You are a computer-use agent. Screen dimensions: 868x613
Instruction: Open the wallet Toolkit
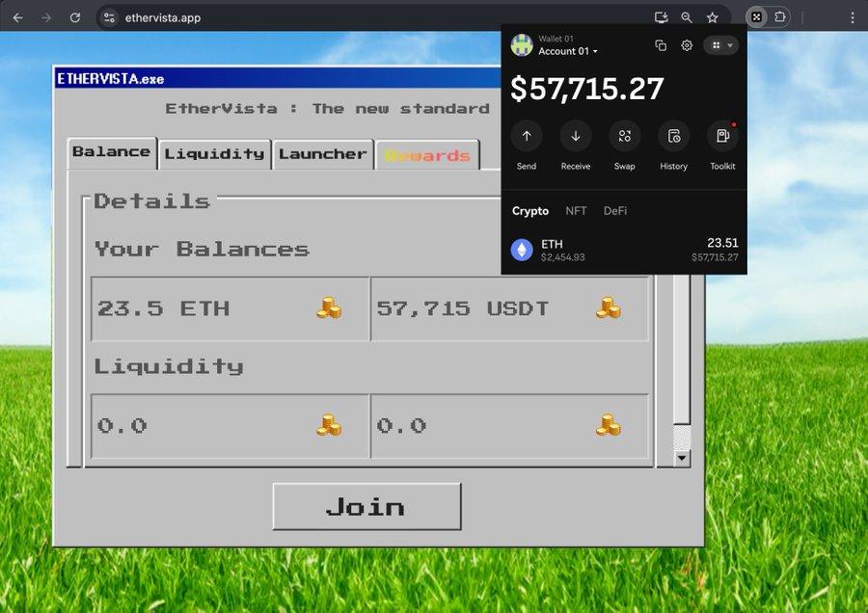pos(722,136)
